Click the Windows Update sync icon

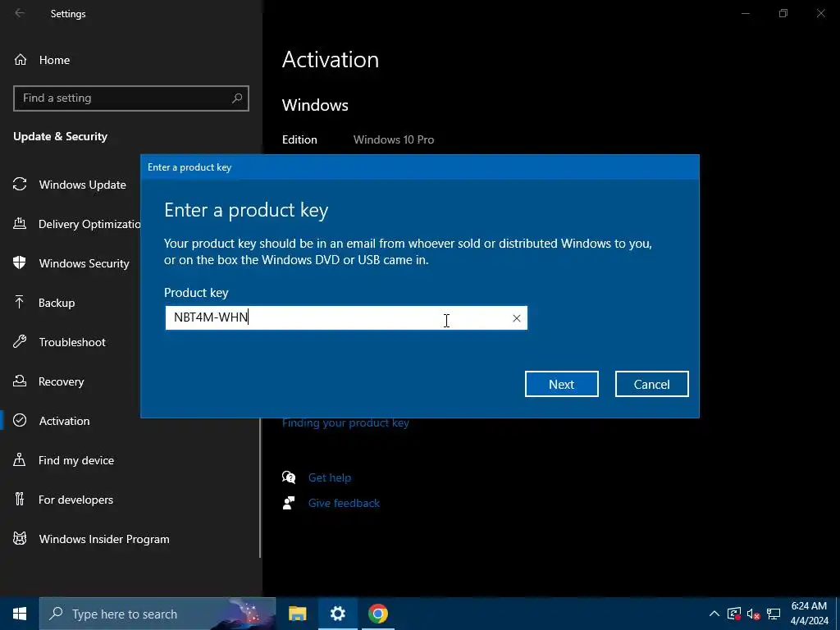click(x=20, y=185)
